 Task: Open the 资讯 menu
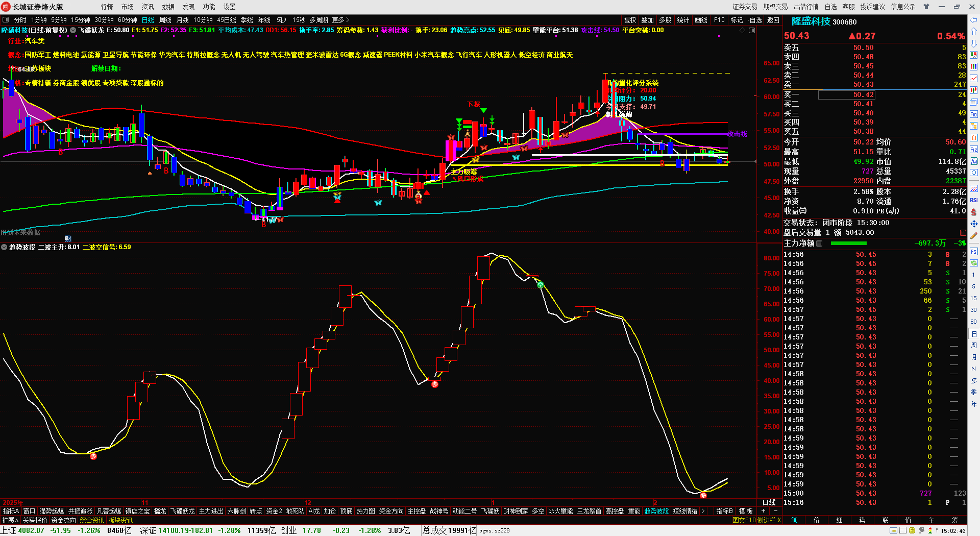click(x=148, y=7)
